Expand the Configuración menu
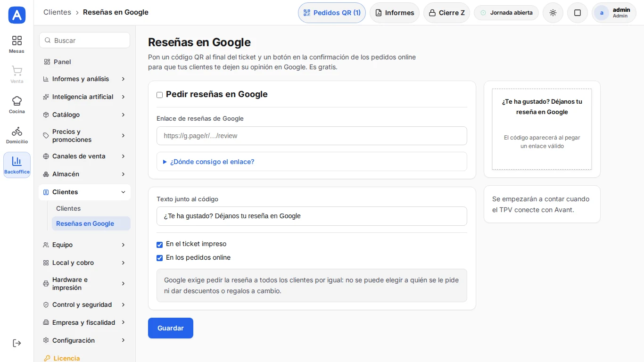Image resolution: width=644 pixels, height=362 pixels. 84,340
